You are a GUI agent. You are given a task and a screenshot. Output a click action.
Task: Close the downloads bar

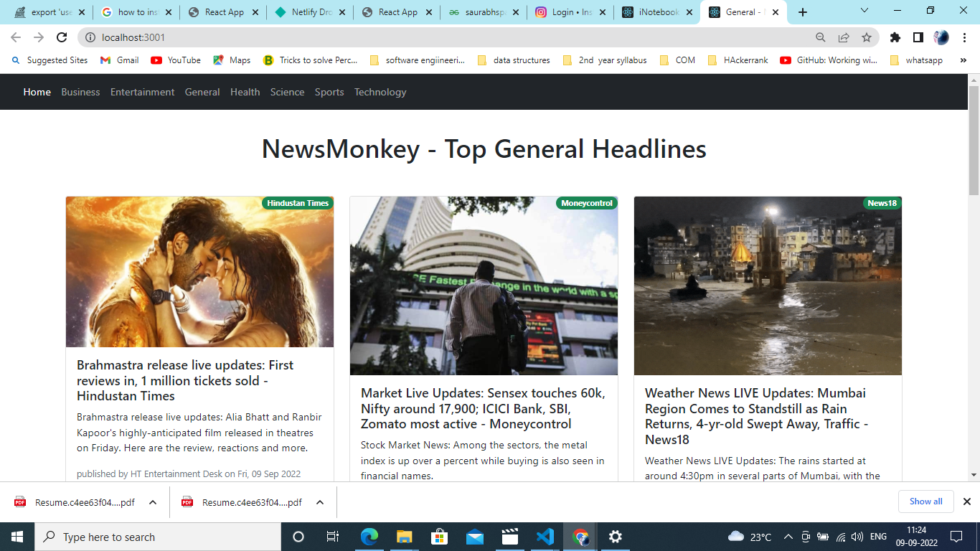(966, 501)
